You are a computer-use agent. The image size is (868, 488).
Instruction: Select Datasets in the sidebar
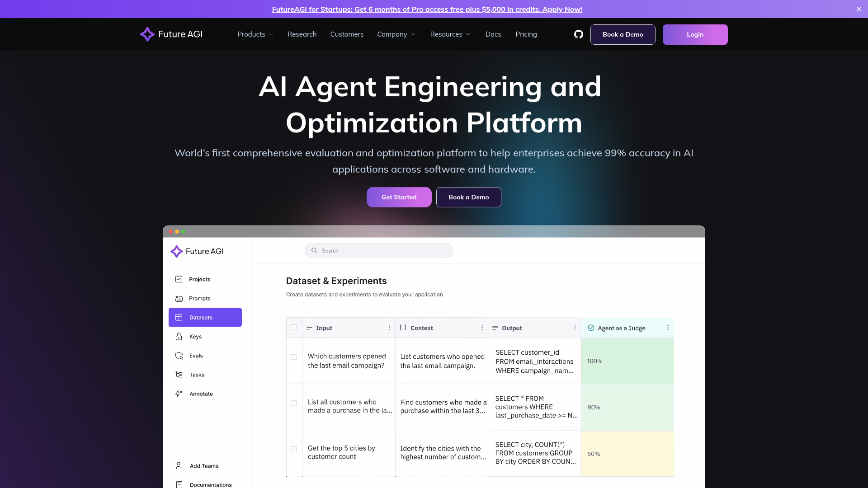tap(205, 318)
